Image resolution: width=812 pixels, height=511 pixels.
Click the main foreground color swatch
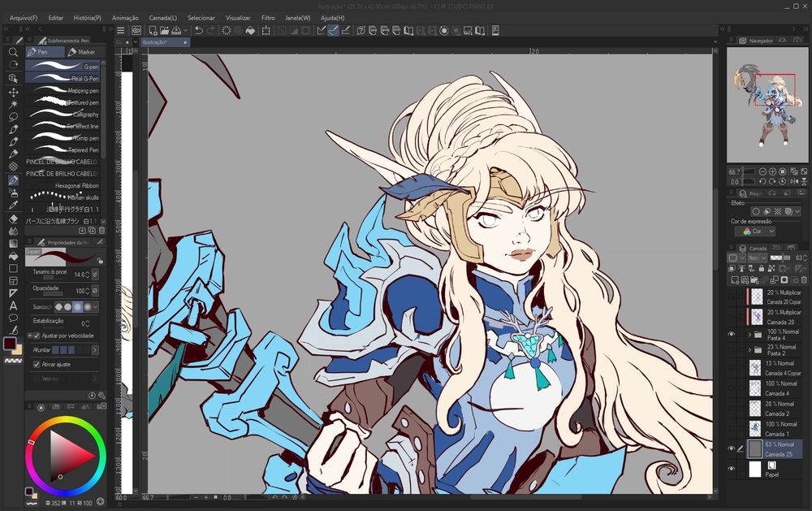[x=10, y=343]
